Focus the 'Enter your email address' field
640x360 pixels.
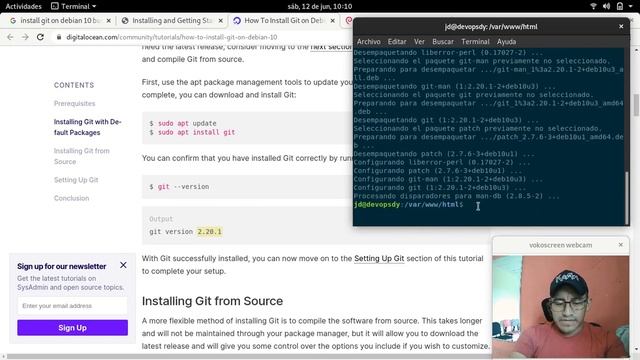pyautogui.click(x=72, y=306)
